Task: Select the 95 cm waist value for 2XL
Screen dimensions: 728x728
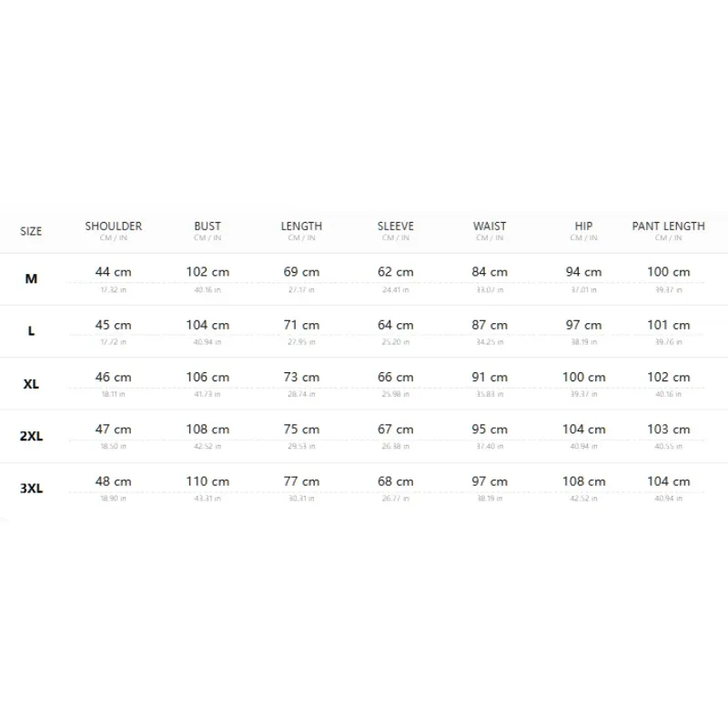Action: (x=490, y=429)
